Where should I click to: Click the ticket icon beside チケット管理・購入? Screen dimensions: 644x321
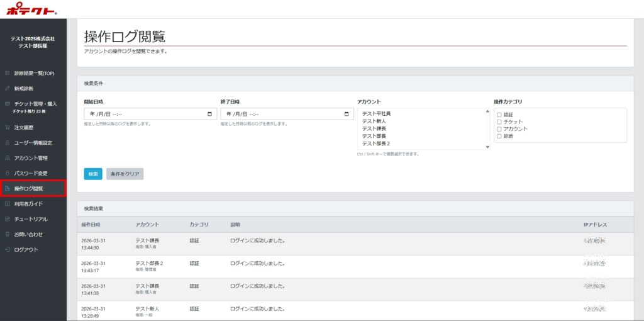[7, 103]
